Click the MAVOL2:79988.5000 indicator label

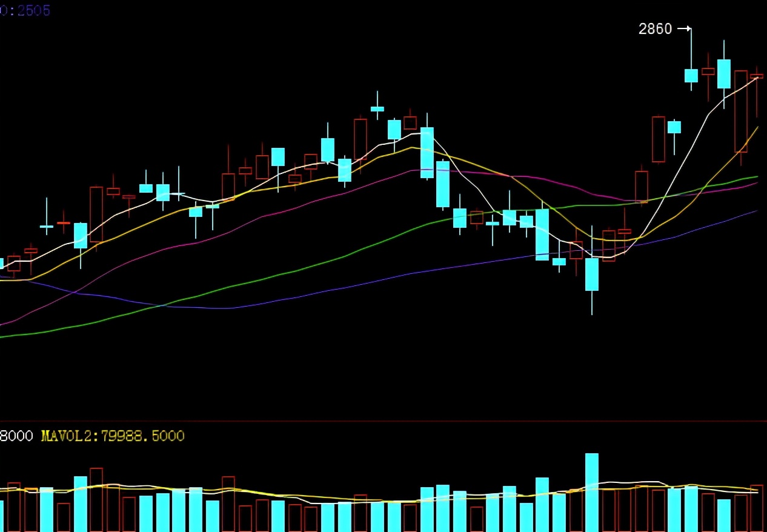[113, 436]
